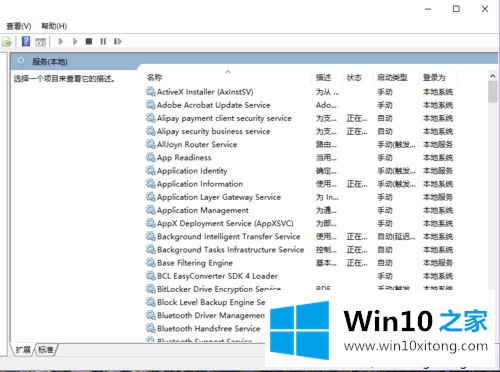500x372 pixels.
Task: Click gear icon of Alipay payment client security service
Action: [151, 118]
